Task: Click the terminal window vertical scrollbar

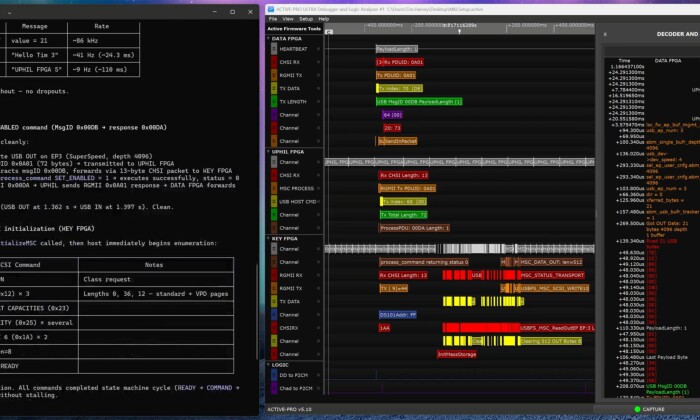Action: (257, 312)
